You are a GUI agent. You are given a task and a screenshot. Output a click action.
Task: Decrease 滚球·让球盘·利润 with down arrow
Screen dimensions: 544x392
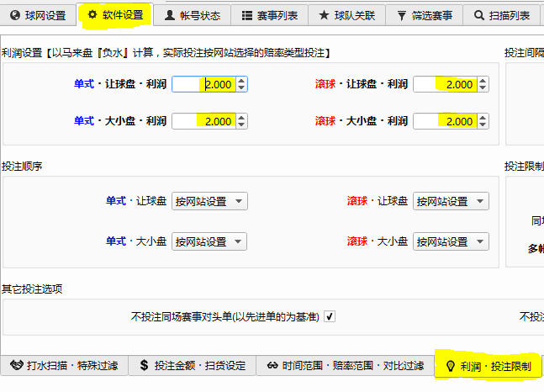pos(483,88)
